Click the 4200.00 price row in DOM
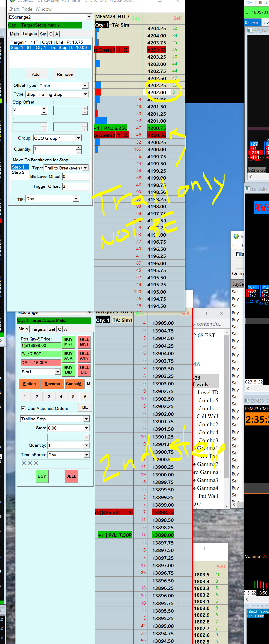This screenshot has height=644, width=269. pos(157,149)
